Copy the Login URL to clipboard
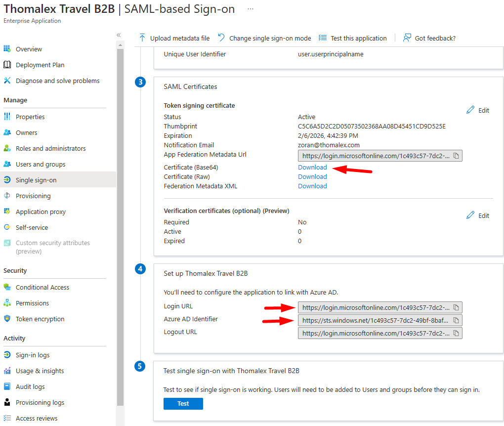 click(456, 307)
